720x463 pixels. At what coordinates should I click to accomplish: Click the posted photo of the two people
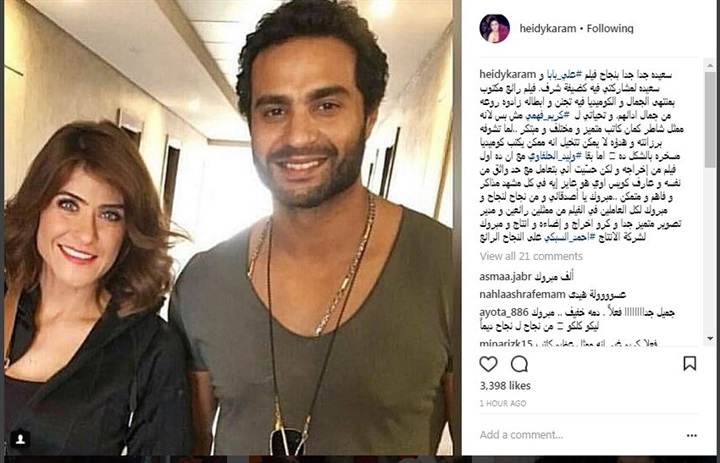pos(228,228)
